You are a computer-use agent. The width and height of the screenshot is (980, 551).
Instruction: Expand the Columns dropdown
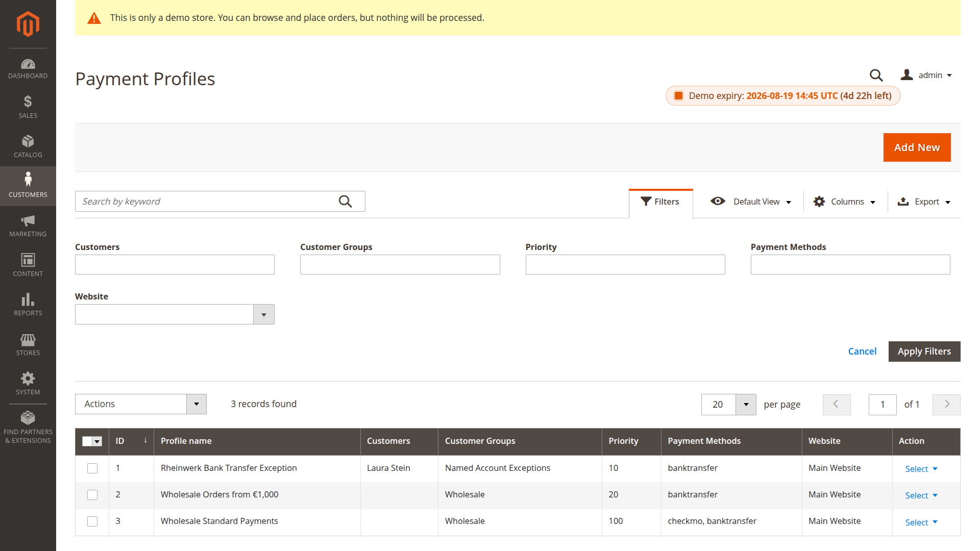click(845, 202)
